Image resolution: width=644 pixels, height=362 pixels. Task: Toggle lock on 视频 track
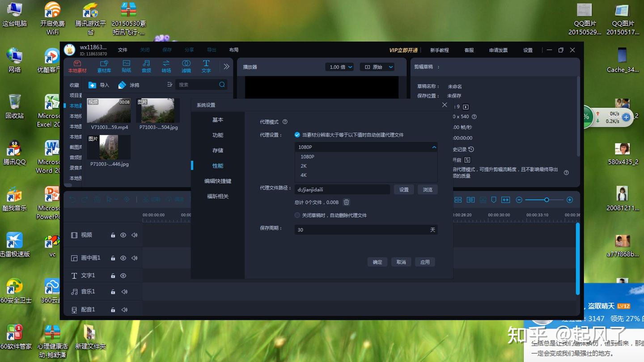[113, 235]
